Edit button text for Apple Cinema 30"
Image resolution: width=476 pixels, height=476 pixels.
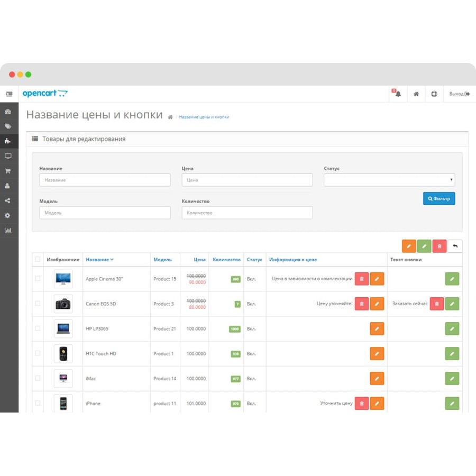(x=452, y=279)
